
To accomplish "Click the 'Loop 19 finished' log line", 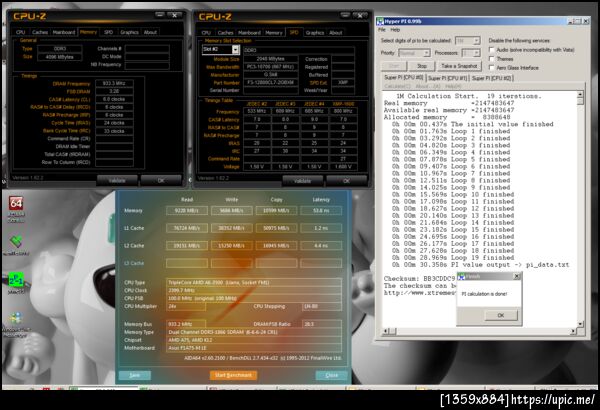I will [451, 258].
